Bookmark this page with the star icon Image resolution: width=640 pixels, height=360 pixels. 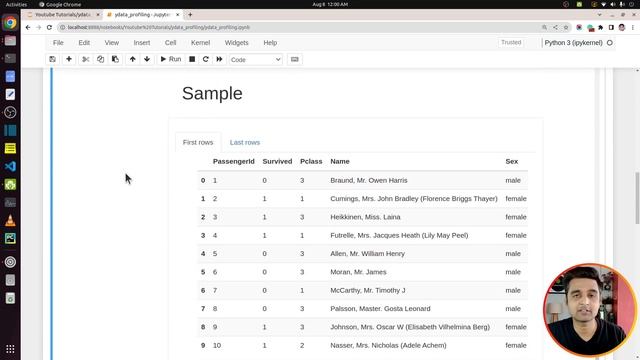click(566, 27)
